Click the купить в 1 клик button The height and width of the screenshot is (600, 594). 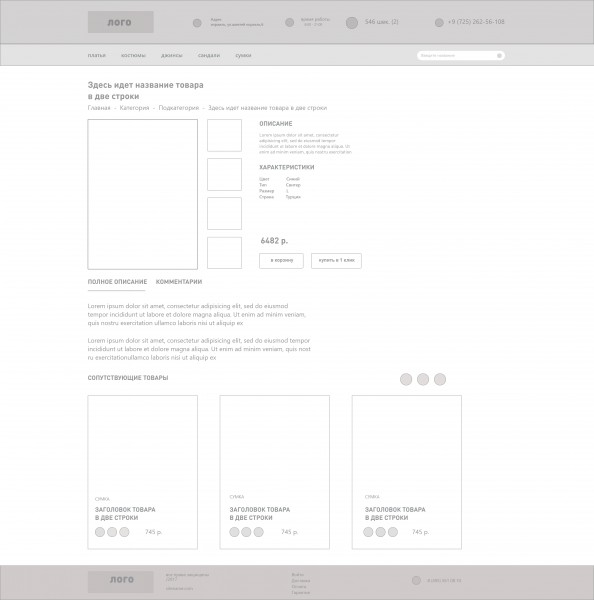click(336, 261)
